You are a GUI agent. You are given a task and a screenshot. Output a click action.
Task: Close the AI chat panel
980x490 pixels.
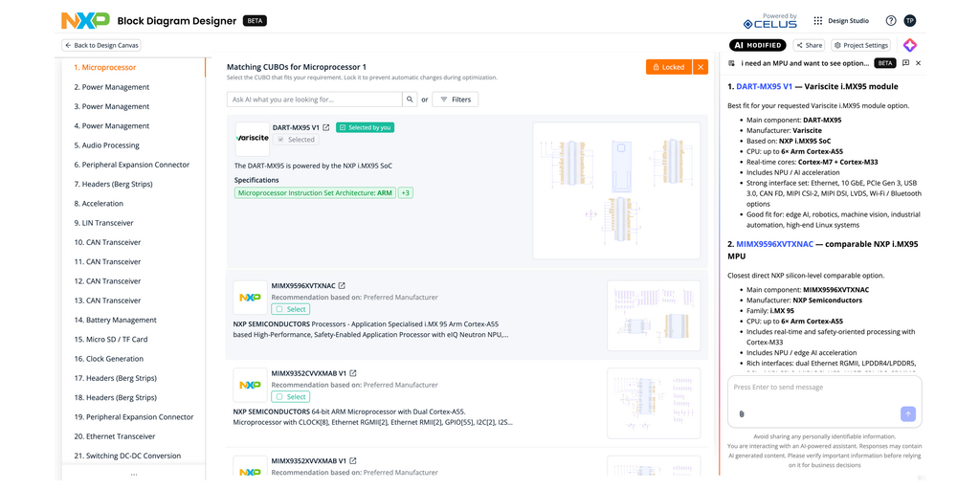918,63
